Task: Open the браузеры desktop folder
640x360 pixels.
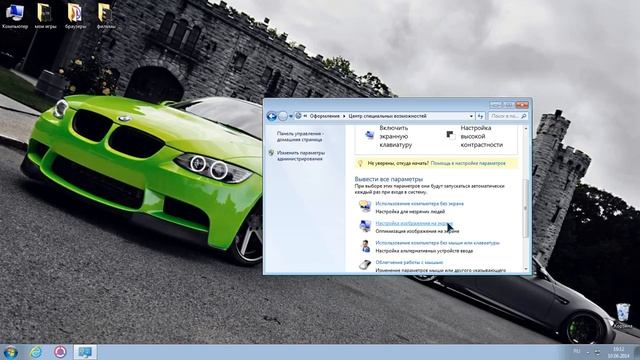Action: click(75, 16)
